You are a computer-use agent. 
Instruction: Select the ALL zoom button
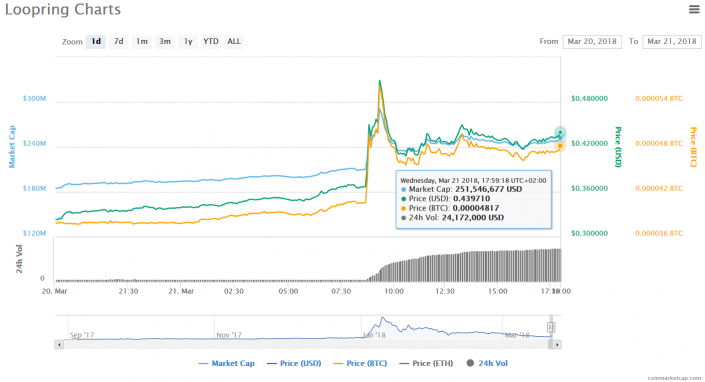pos(234,41)
